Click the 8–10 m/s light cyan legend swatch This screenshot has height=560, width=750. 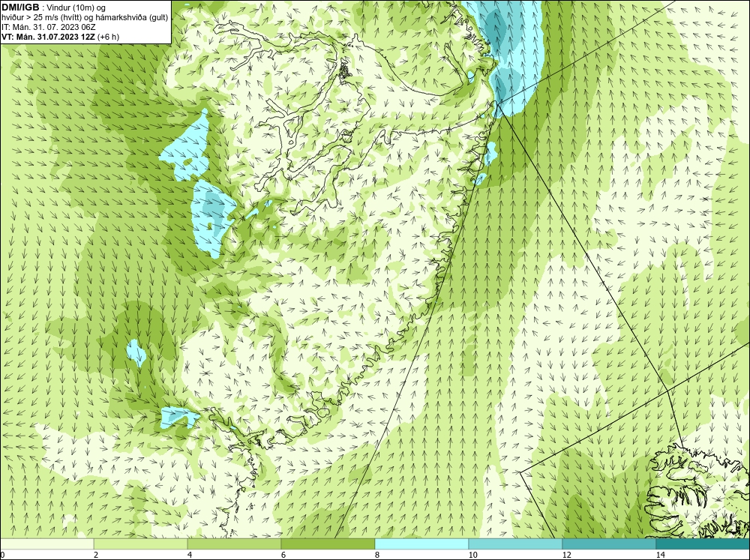coord(421,544)
